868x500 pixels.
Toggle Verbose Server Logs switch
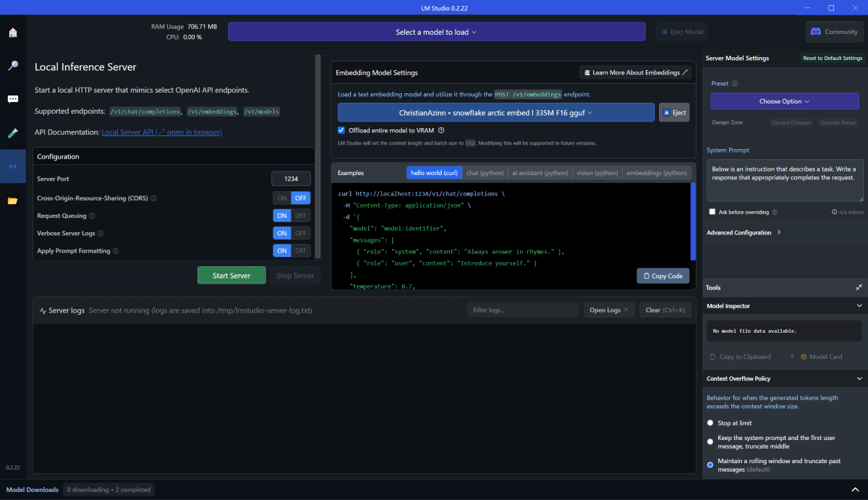point(292,233)
